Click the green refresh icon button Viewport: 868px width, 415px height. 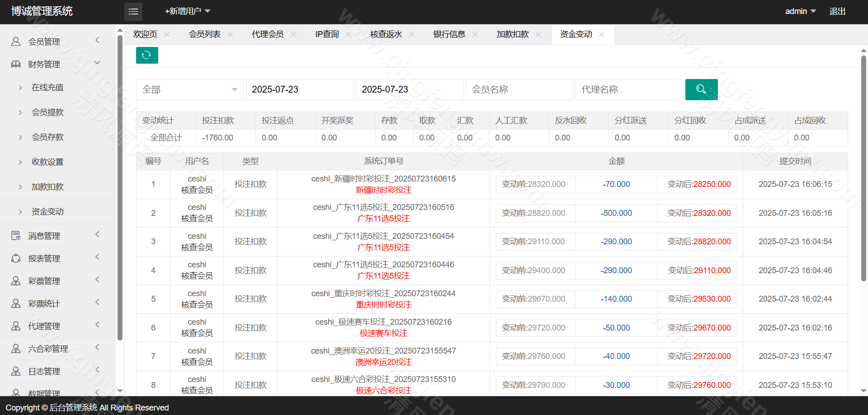click(147, 55)
